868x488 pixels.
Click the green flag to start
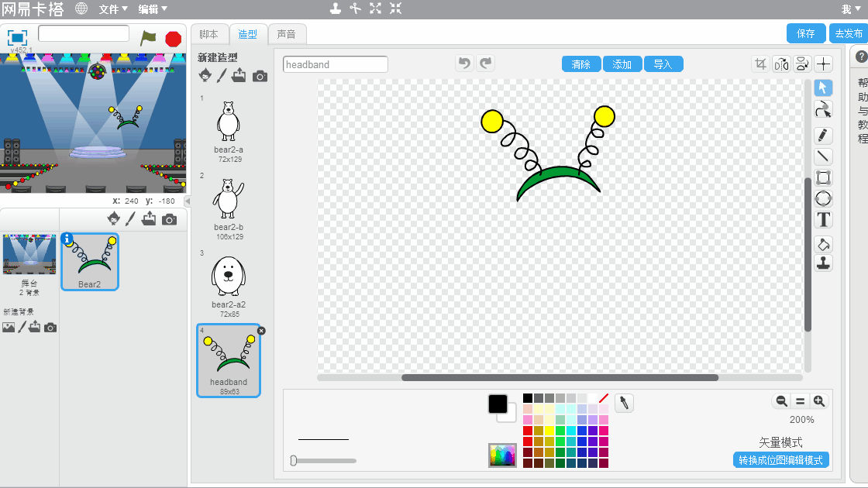click(148, 38)
